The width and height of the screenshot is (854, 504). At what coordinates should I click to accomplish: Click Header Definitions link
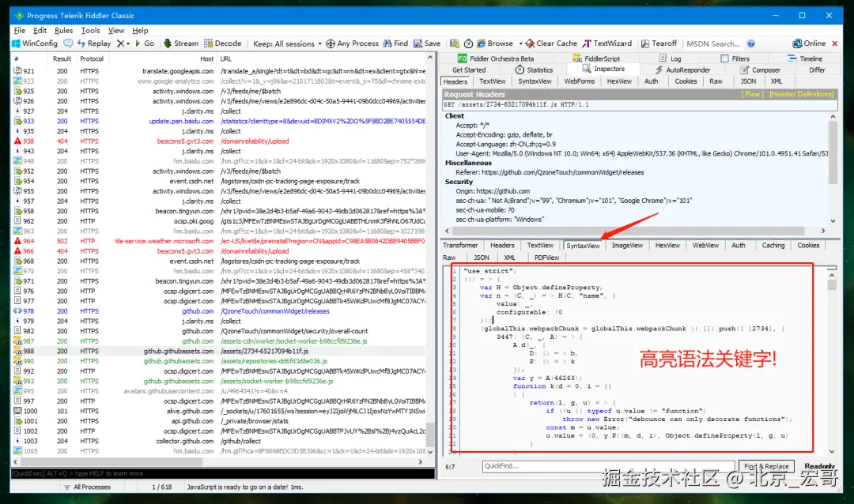(801, 94)
